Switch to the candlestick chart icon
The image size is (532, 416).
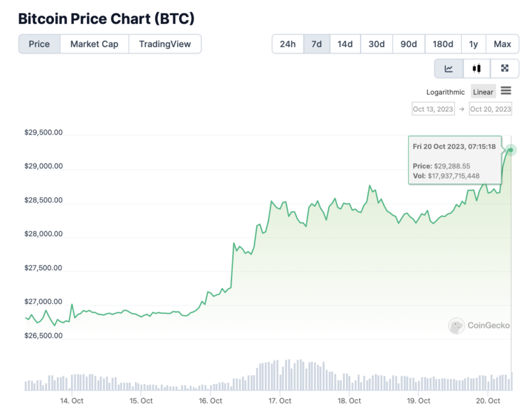pos(477,68)
